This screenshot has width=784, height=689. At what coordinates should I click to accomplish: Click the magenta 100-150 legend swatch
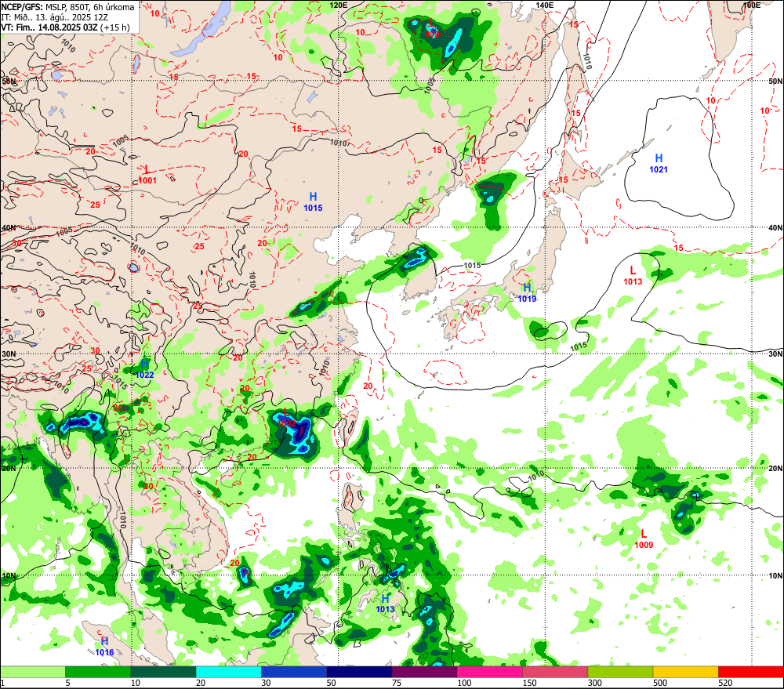coord(489,672)
